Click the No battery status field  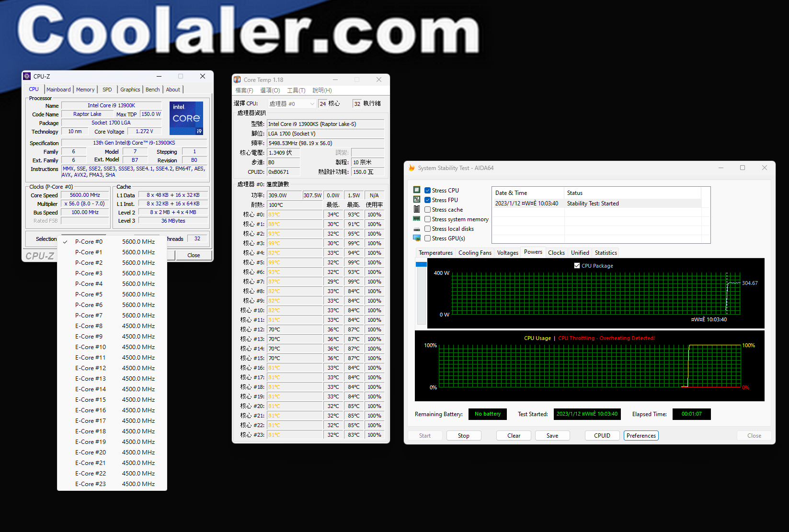(488, 414)
